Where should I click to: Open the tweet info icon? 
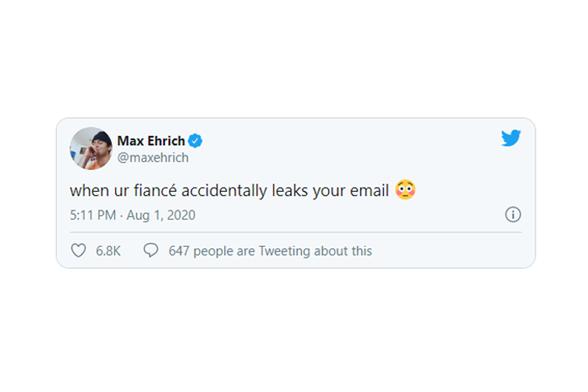pos(513,214)
